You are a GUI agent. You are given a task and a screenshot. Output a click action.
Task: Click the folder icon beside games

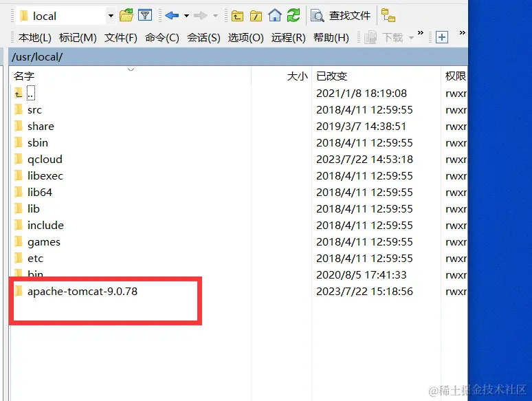[x=19, y=241]
